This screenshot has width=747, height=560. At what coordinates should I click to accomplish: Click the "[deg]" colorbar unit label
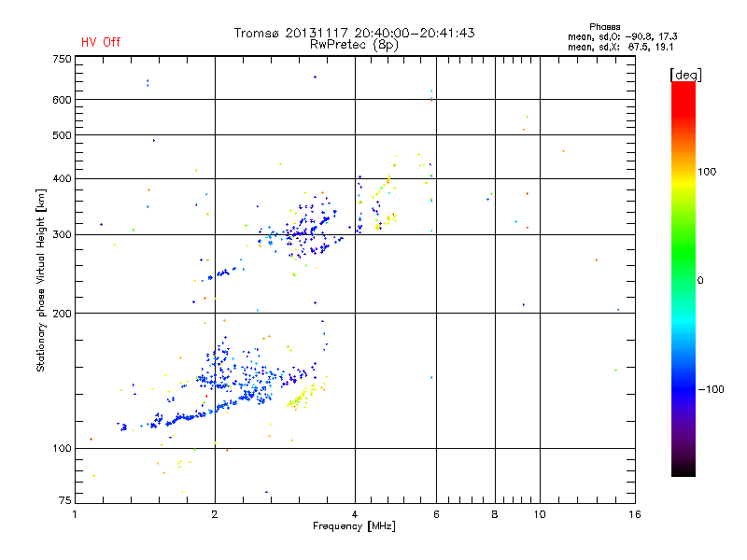(685, 75)
